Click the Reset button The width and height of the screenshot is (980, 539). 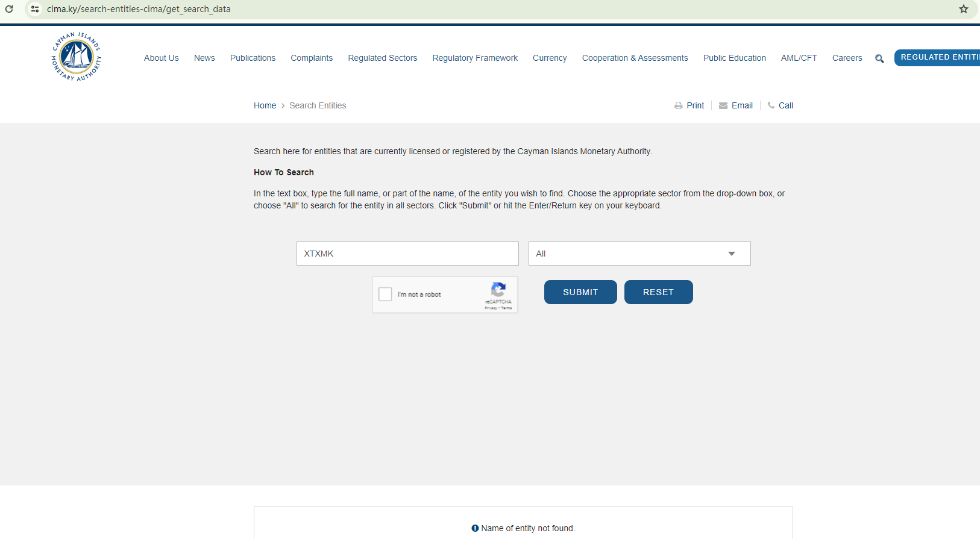[659, 292]
